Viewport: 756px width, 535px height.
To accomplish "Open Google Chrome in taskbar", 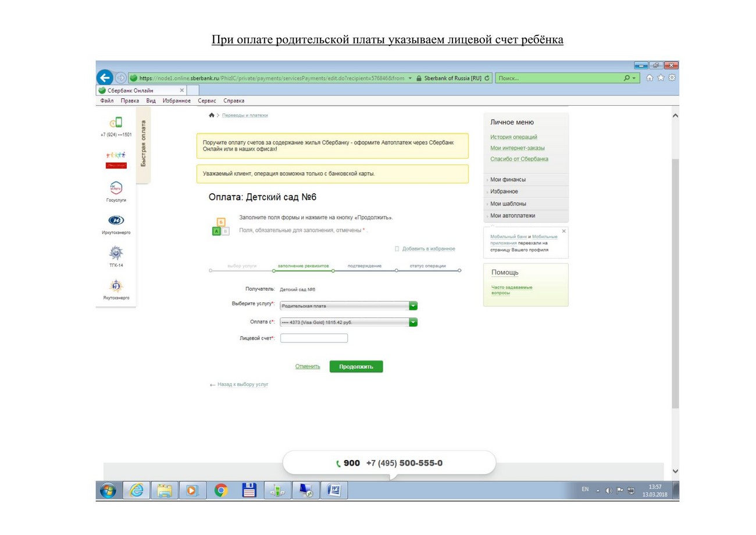I will pyautogui.click(x=221, y=491).
